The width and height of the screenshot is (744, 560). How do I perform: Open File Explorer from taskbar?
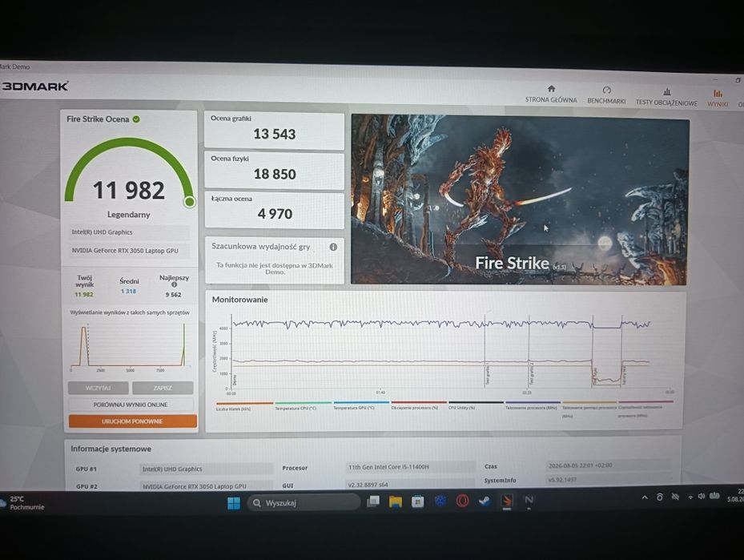click(396, 502)
